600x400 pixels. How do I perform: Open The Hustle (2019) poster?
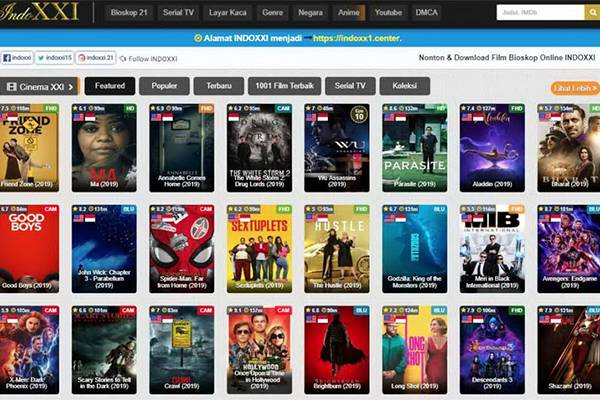(x=337, y=249)
